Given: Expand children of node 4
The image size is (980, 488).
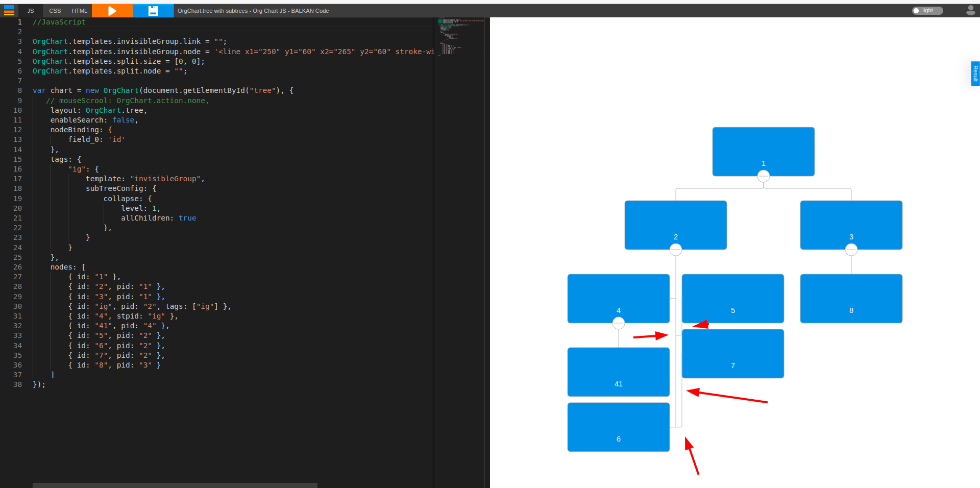Looking at the screenshot, I should coord(618,322).
